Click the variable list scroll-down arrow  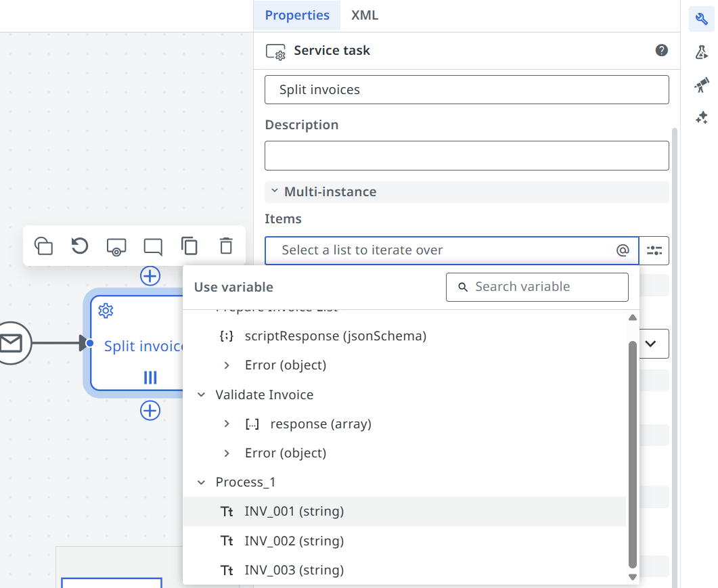coord(633,577)
